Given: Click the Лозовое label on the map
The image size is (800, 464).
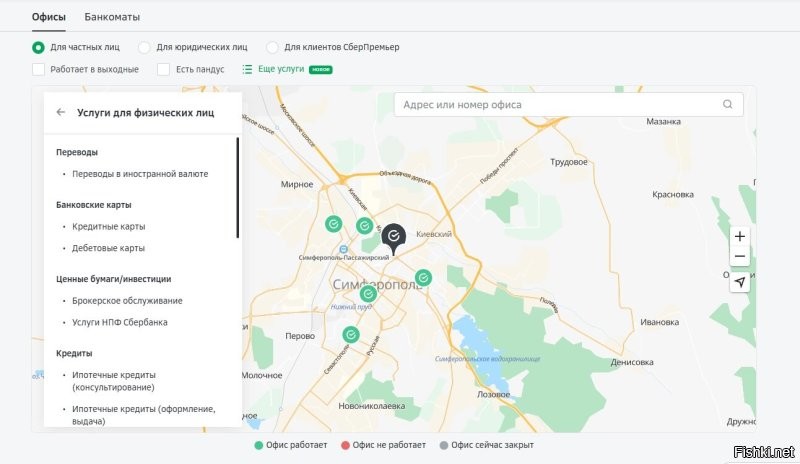Looking at the screenshot, I should click(x=493, y=395).
